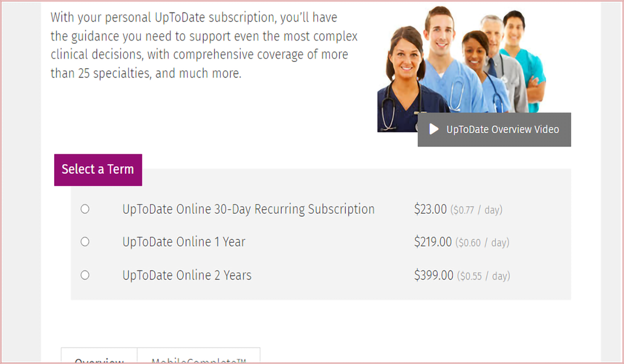Select the 30-Day Recurring Subscription radio button
Screen dimensions: 624x364
(85, 209)
